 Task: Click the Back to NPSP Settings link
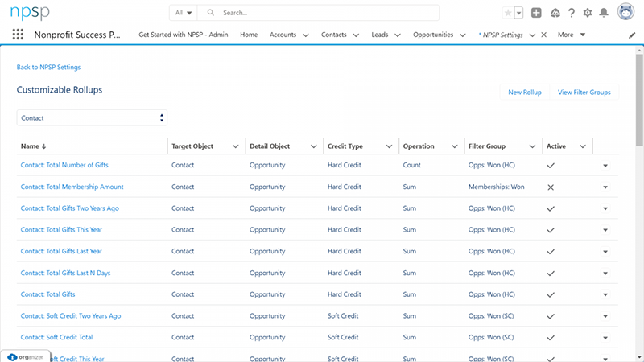[48, 68]
